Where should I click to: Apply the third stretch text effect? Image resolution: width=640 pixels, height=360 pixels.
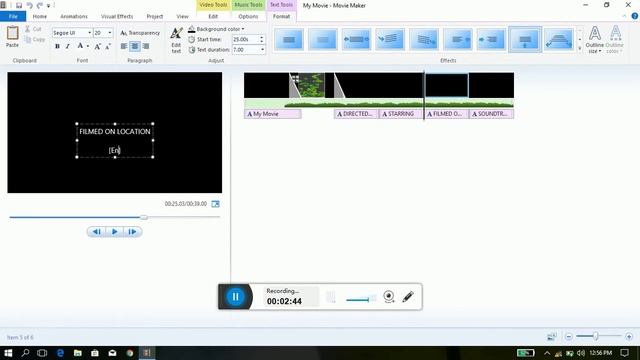tap(356, 40)
